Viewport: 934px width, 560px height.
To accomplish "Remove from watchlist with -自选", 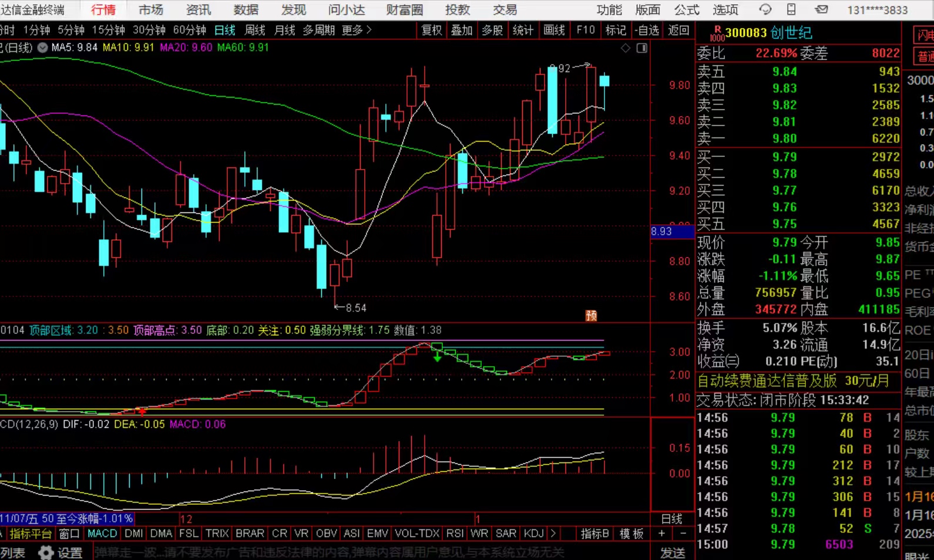I will coord(647,30).
